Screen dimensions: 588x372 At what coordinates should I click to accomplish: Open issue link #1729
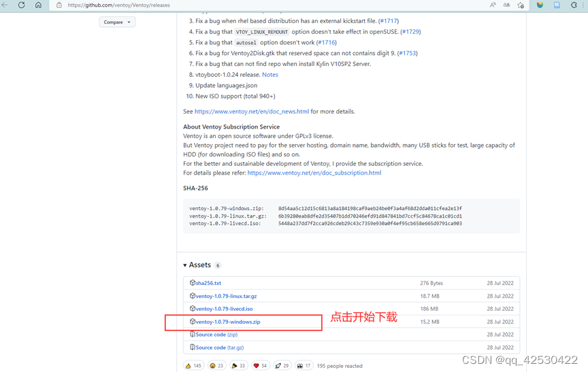tap(410, 32)
